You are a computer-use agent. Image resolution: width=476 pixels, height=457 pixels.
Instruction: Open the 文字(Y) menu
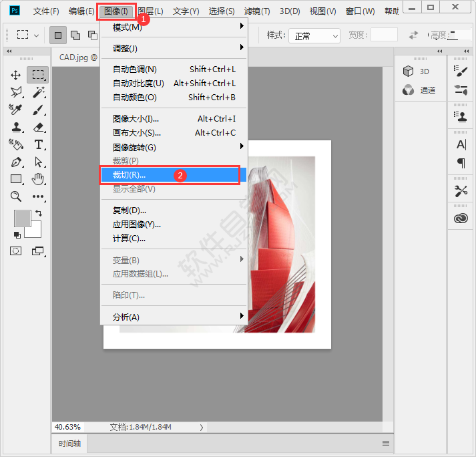186,11
